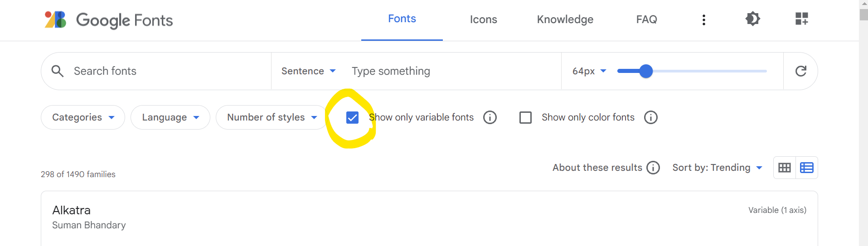The height and width of the screenshot is (246, 868).
Task: Open the selected families grid-plus icon
Action: coord(801,19)
